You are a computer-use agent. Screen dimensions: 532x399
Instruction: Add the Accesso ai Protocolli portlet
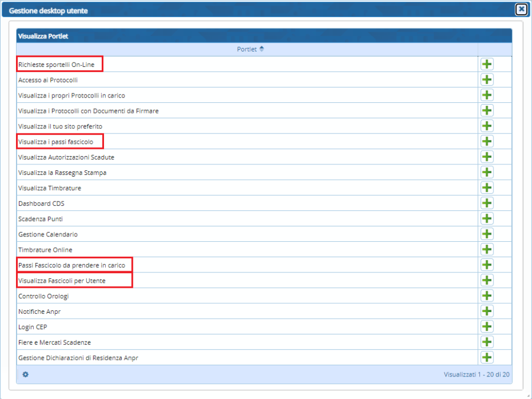[x=486, y=80]
